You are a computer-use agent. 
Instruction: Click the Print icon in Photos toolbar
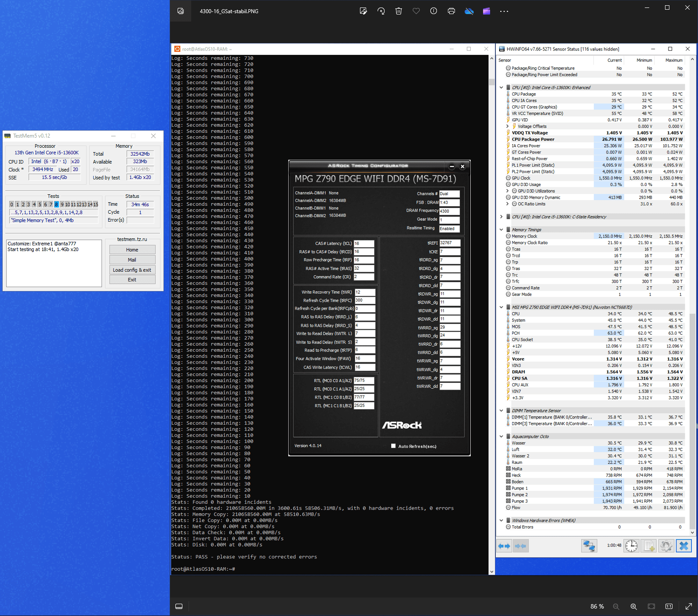coord(451,11)
